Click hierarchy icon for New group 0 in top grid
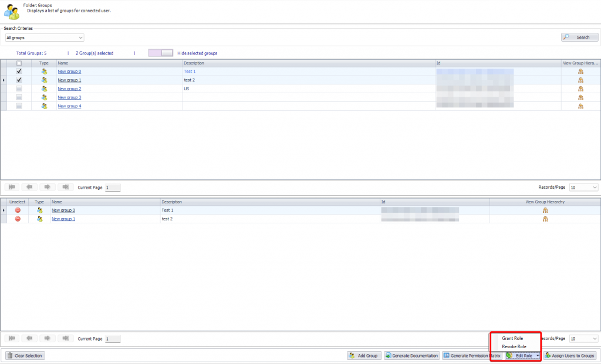601x364 pixels. [580, 71]
